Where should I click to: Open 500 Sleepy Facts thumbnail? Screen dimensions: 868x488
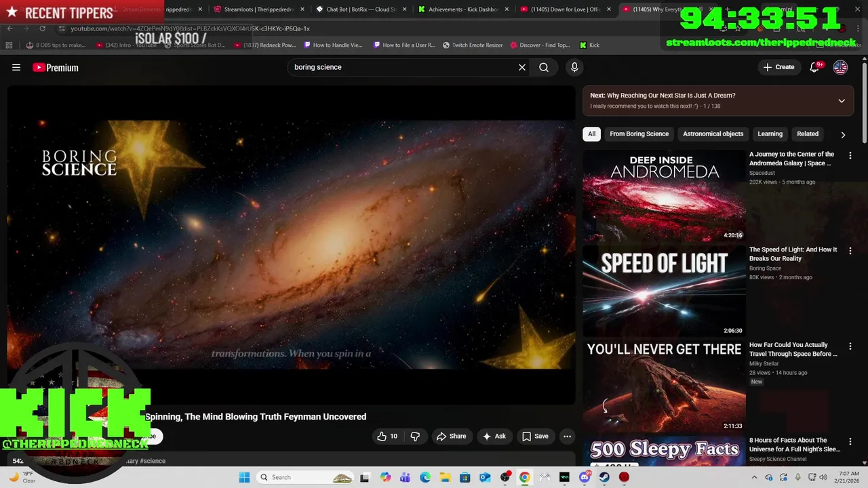(x=664, y=451)
